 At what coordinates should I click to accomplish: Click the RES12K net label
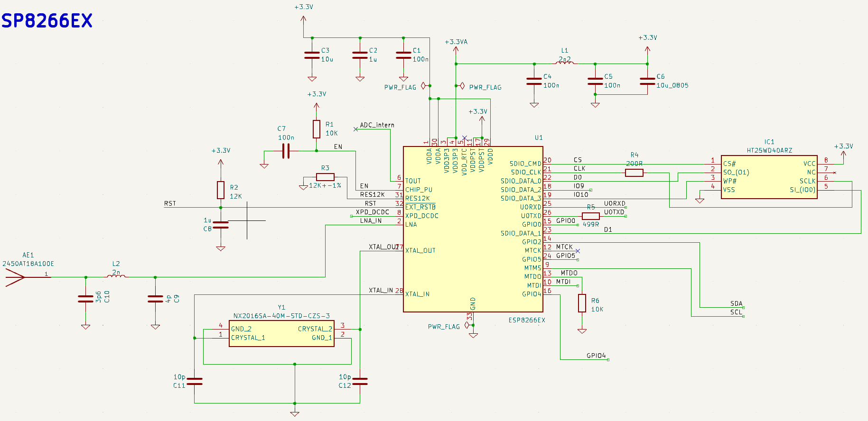coord(373,194)
